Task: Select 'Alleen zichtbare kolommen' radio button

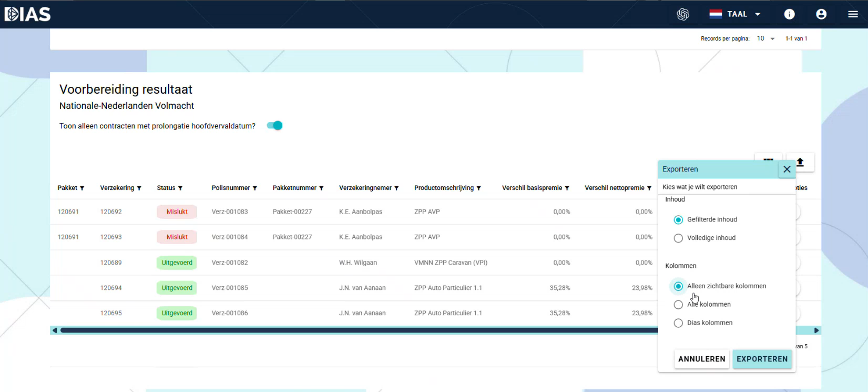Action: click(x=678, y=286)
